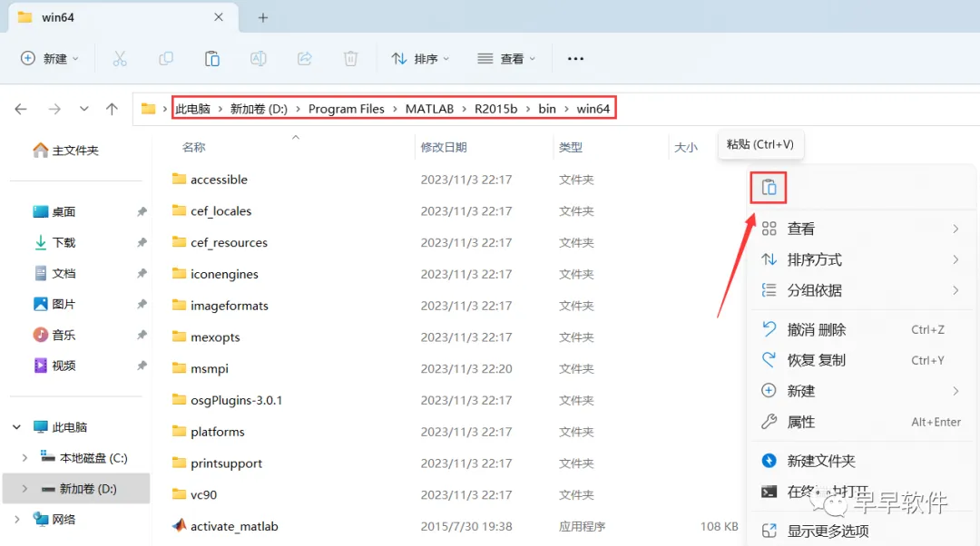Unpin 图片 using its pin icon
This screenshot has width=980, height=546.
click(x=142, y=304)
